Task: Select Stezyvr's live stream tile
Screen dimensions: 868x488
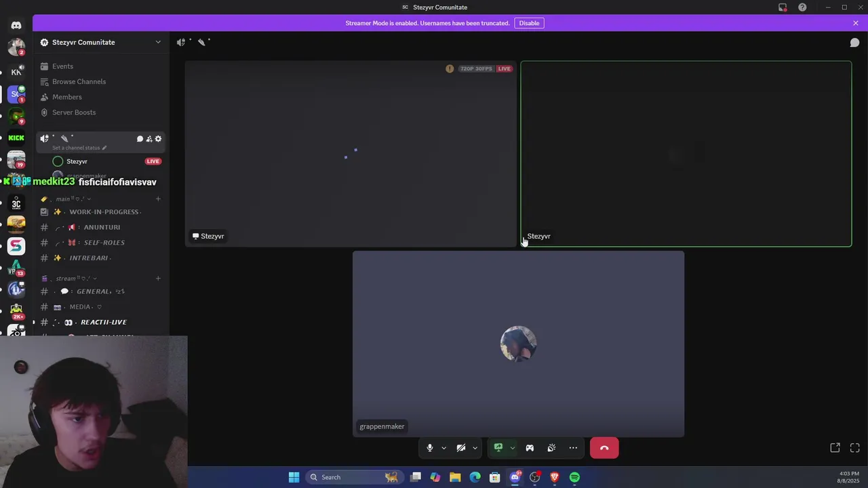Action: pos(351,154)
